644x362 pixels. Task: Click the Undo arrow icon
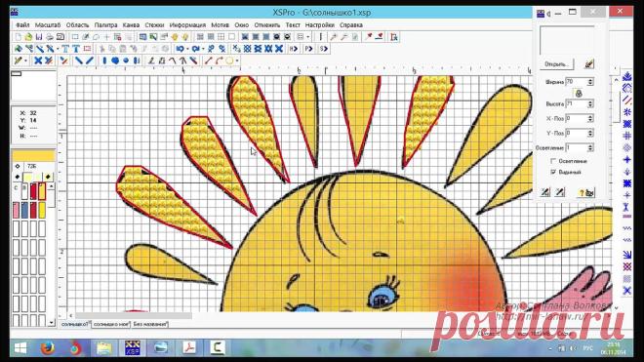tap(181, 49)
